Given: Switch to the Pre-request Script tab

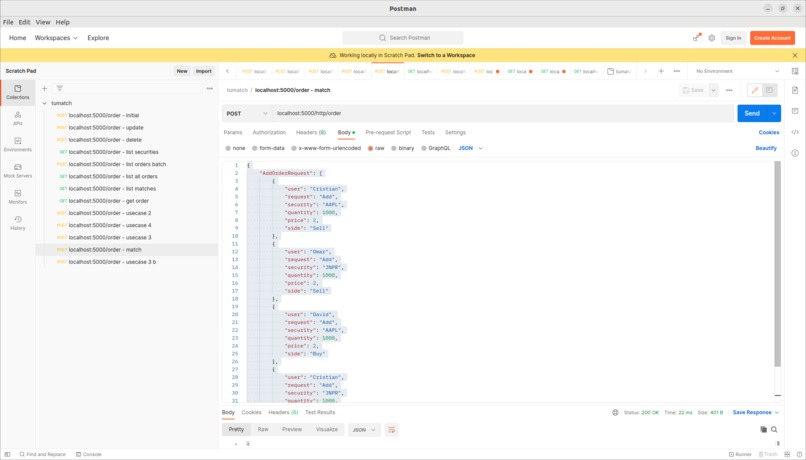Looking at the screenshot, I should (x=388, y=133).
